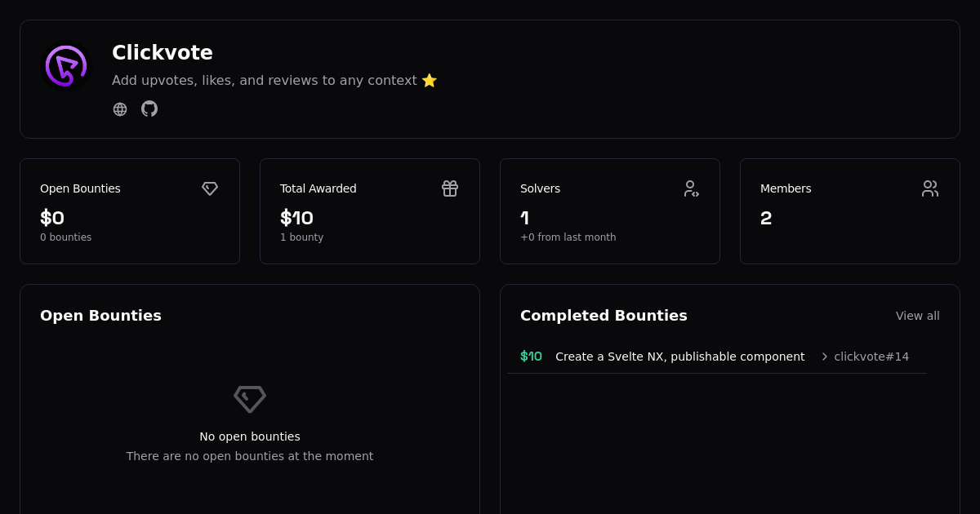Viewport: 980px width, 514px height.
Task: Open the clickvote#14 issue link
Action: [871, 357]
